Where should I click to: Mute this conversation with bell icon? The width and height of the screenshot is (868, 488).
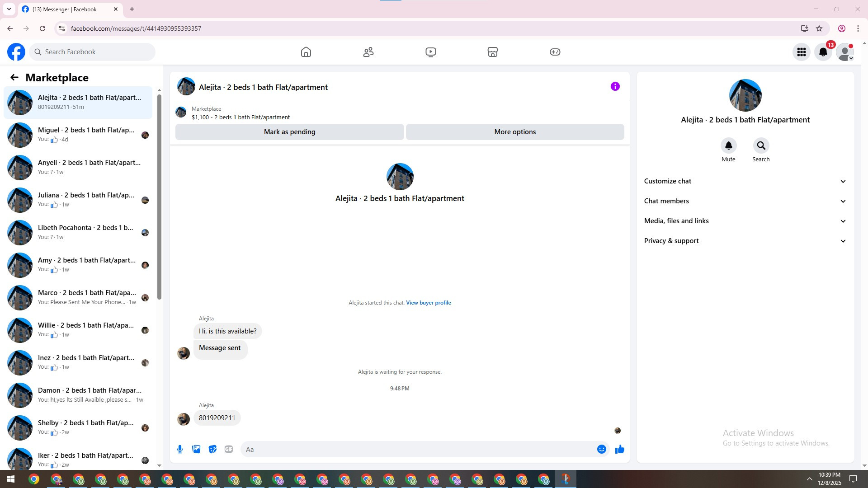pos(729,145)
